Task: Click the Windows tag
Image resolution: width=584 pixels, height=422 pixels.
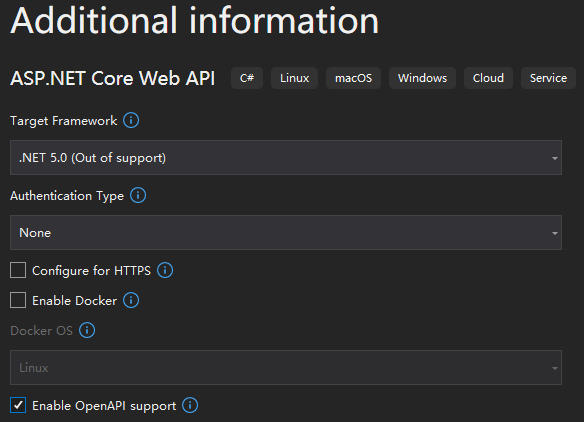Action: click(x=422, y=78)
